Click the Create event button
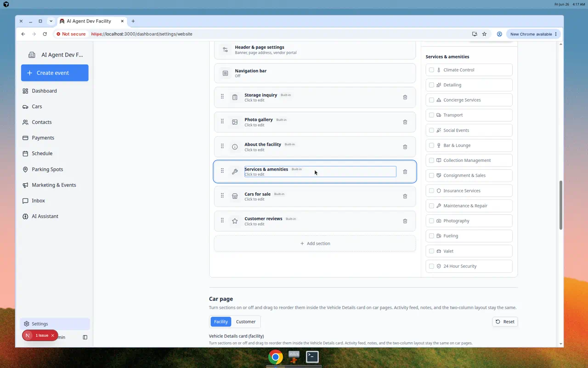The width and height of the screenshot is (588, 368). 55,73
